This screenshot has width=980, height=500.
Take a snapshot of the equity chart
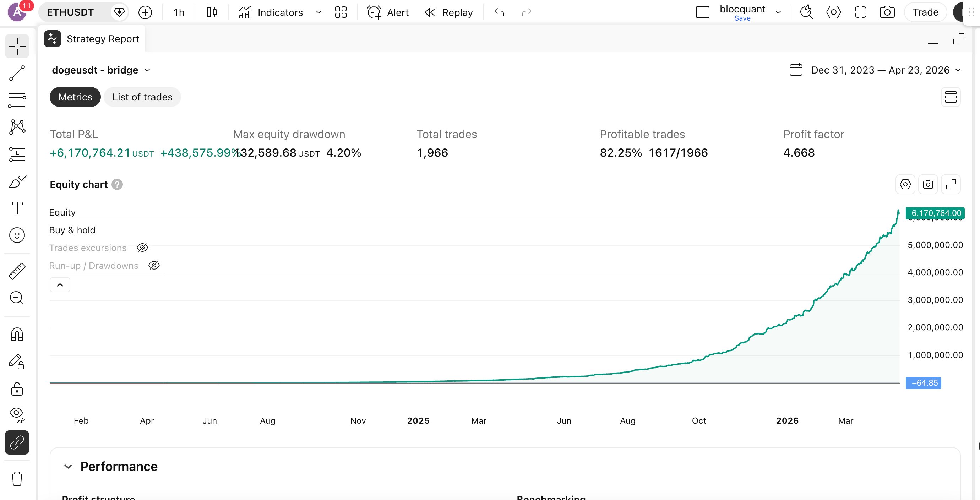click(x=928, y=184)
